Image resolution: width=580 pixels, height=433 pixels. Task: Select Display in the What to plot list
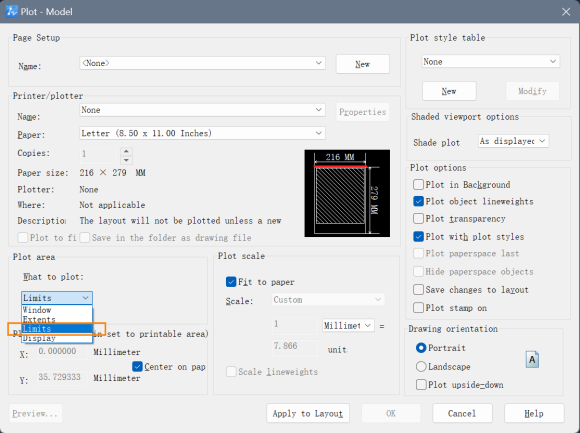[57, 338]
